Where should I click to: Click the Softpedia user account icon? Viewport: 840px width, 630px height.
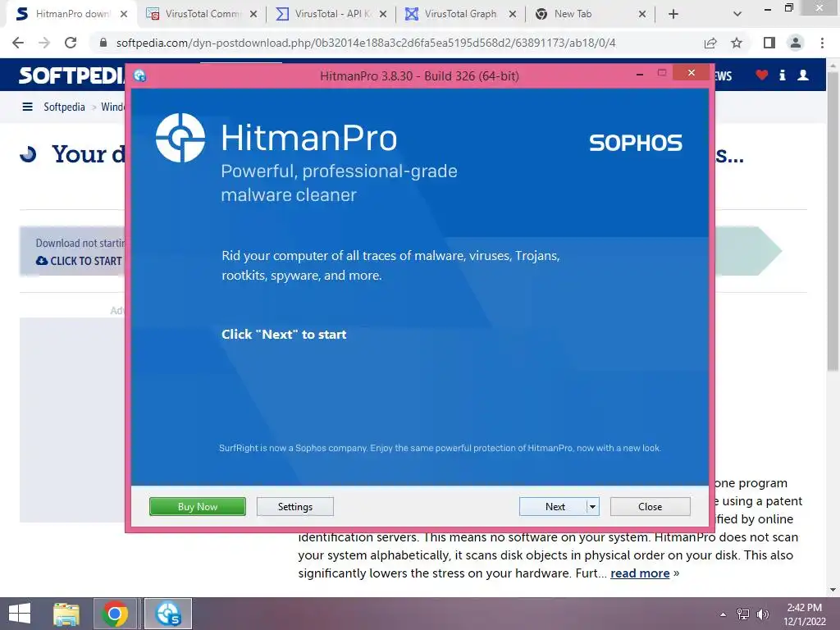click(803, 75)
